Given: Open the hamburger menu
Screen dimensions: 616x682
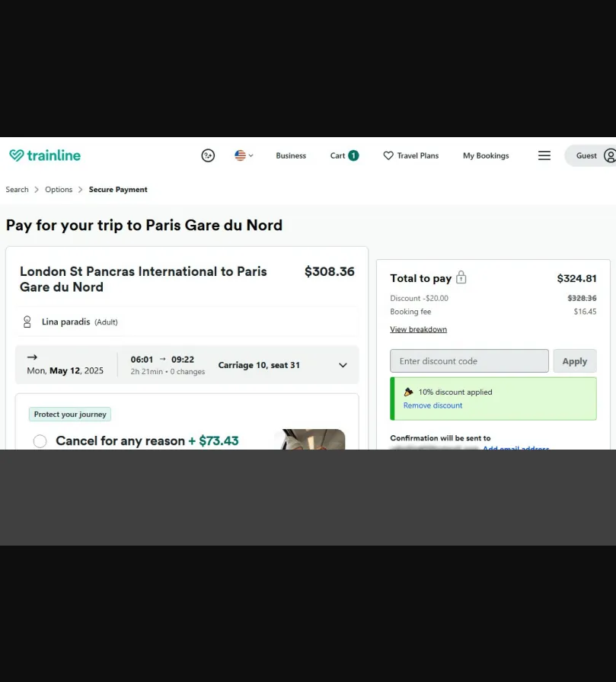Looking at the screenshot, I should point(544,155).
